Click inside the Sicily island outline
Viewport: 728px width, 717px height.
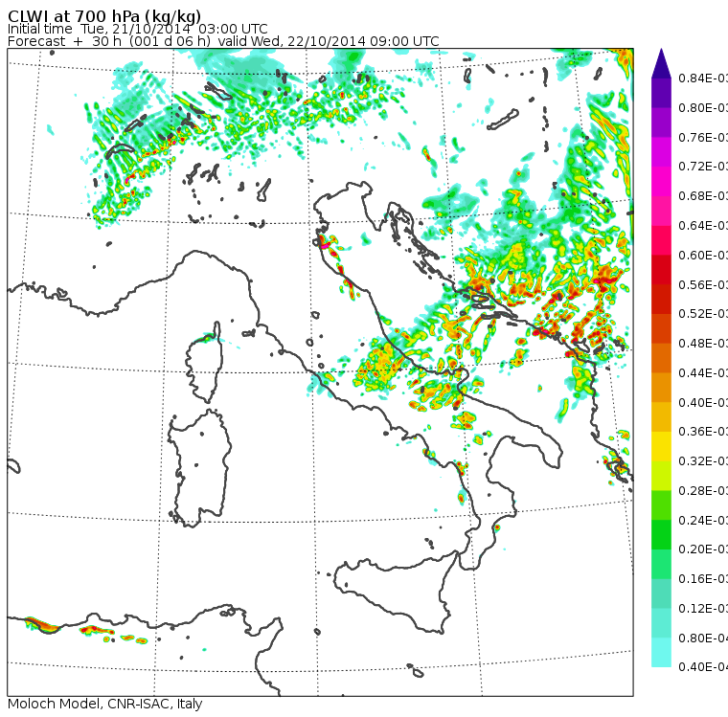pyautogui.click(x=395, y=590)
